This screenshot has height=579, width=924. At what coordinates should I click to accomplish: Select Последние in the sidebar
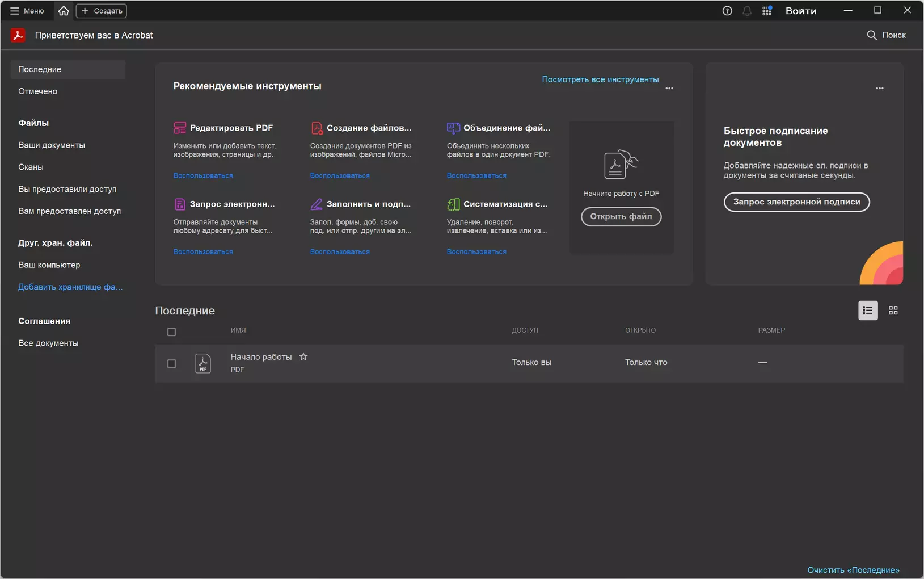[x=68, y=69]
